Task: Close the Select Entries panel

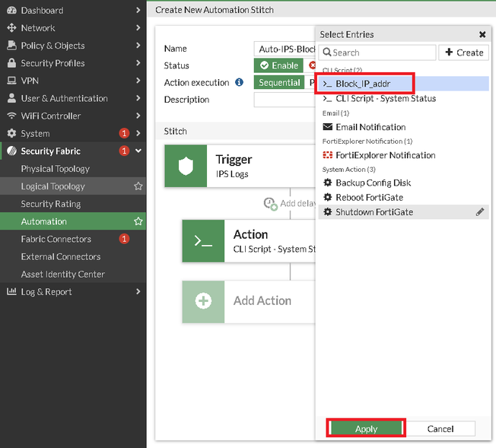Action: click(482, 35)
